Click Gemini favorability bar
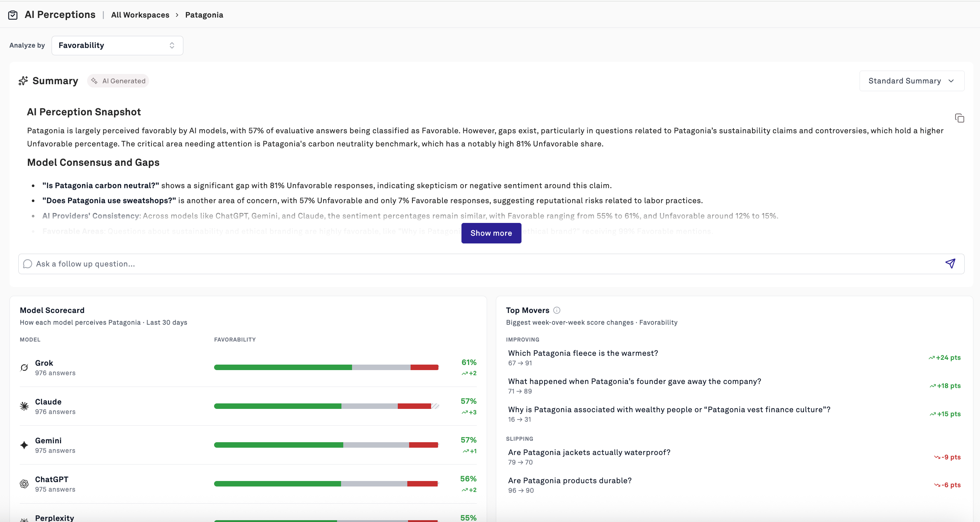 (x=326, y=445)
